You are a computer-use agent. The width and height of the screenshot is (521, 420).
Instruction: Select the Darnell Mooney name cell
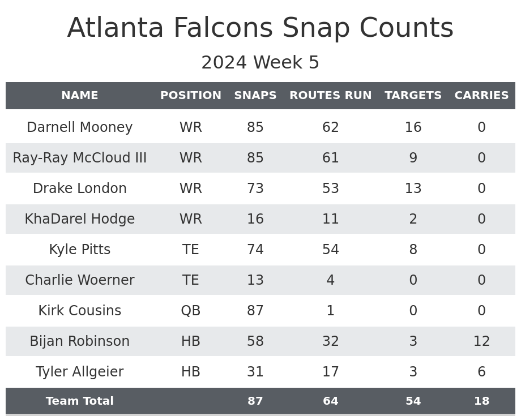(x=80, y=127)
